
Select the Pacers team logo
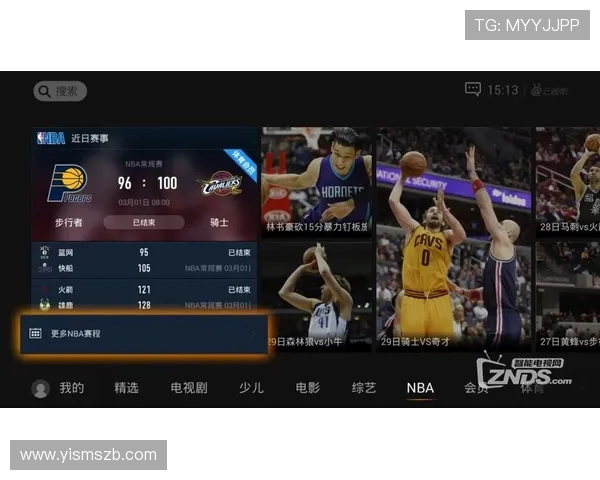click(69, 183)
